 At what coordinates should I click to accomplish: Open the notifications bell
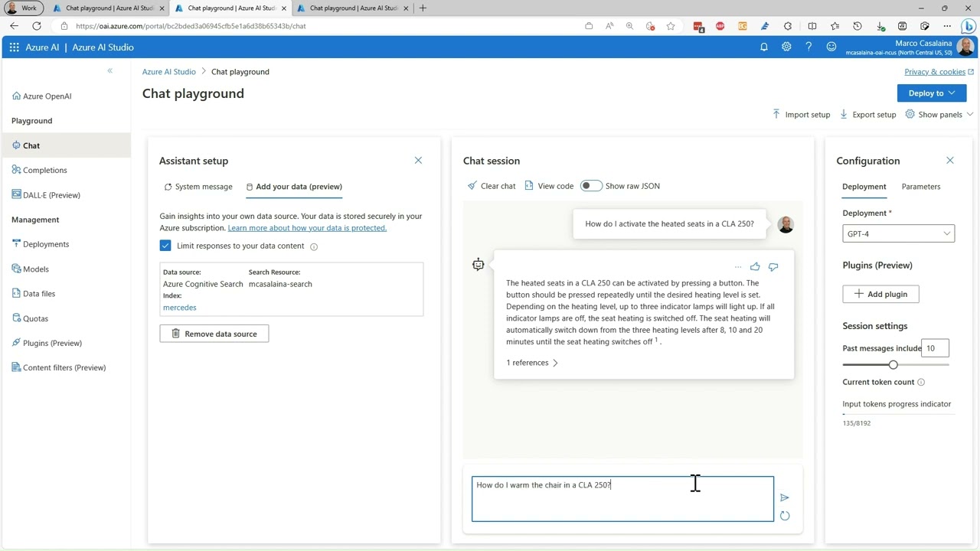pos(763,47)
